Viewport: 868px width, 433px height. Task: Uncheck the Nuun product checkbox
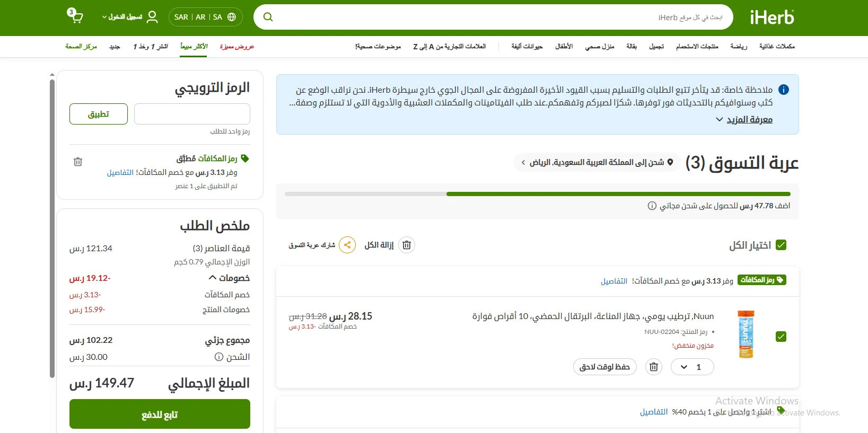point(781,337)
